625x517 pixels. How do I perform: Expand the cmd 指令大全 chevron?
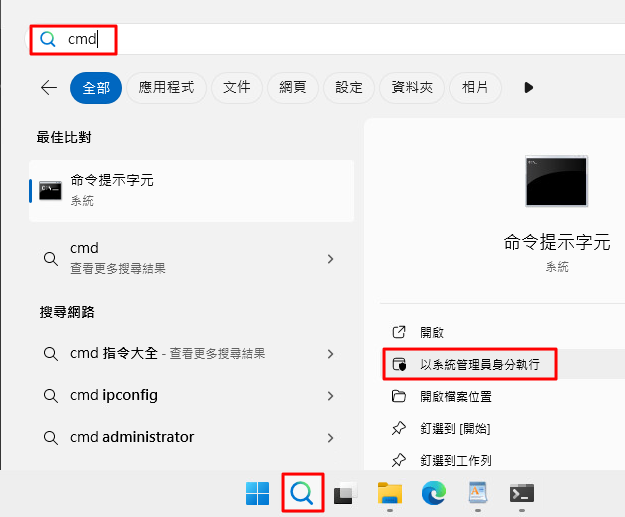(330, 354)
